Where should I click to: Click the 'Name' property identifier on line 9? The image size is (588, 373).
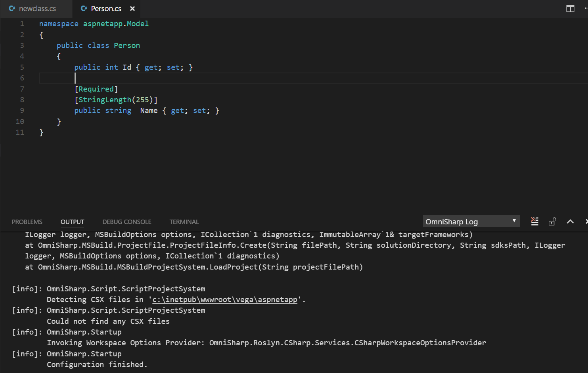point(149,111)
